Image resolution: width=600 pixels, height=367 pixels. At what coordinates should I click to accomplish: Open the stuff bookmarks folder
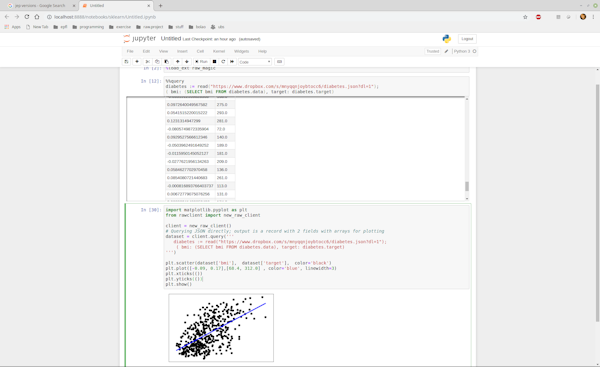coord(176,27)
